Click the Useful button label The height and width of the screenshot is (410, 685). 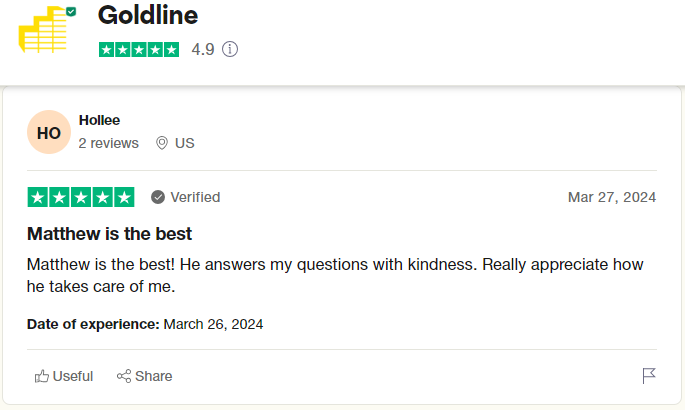[x=73, y=376]
